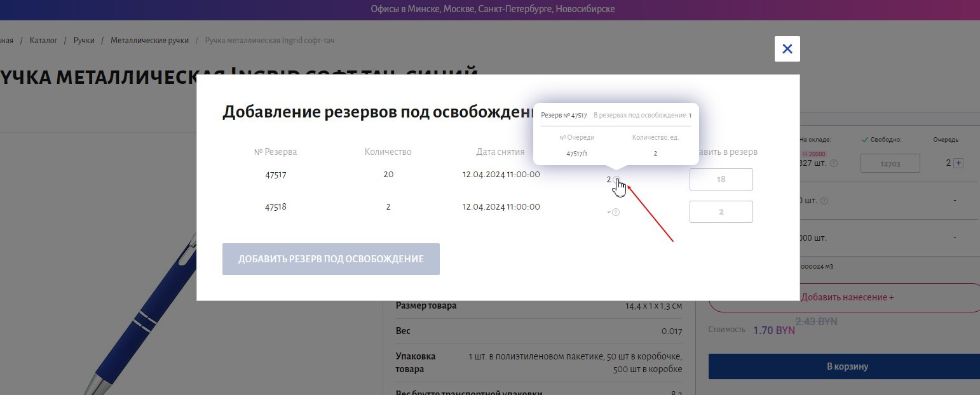This screenshot has height=395, width=980.
Task: Click the green checkmark next to Свободно
Action: (x=864, y=140)
